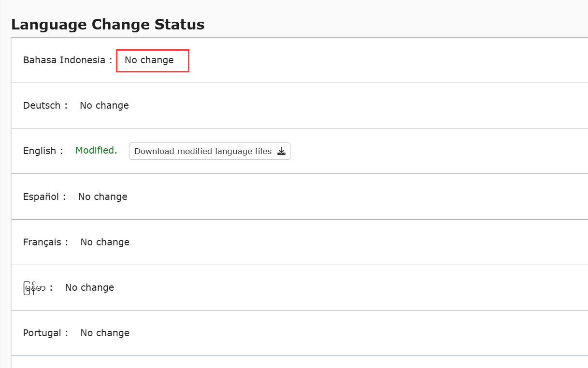Screen dimensions: 588x368
Task: Select the Bahasa Indonesia language label
Action: pyautogui.click(x=64, y=60)
